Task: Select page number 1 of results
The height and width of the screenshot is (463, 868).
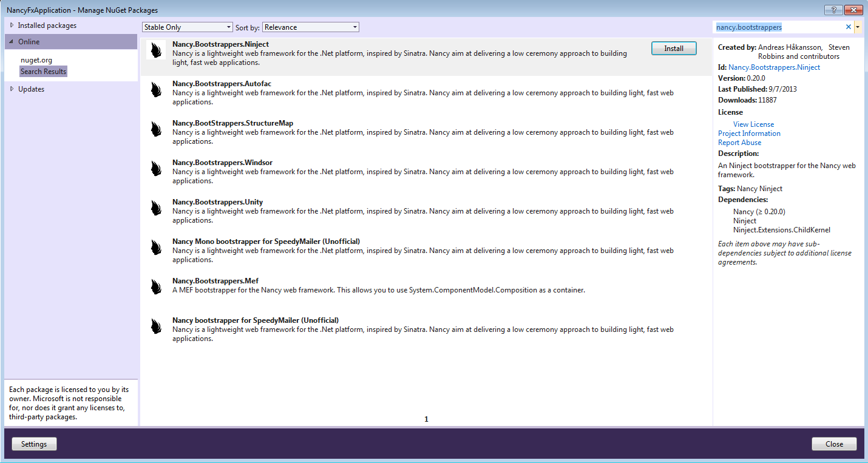Action: pyautogui.click(x=426, y=419)
